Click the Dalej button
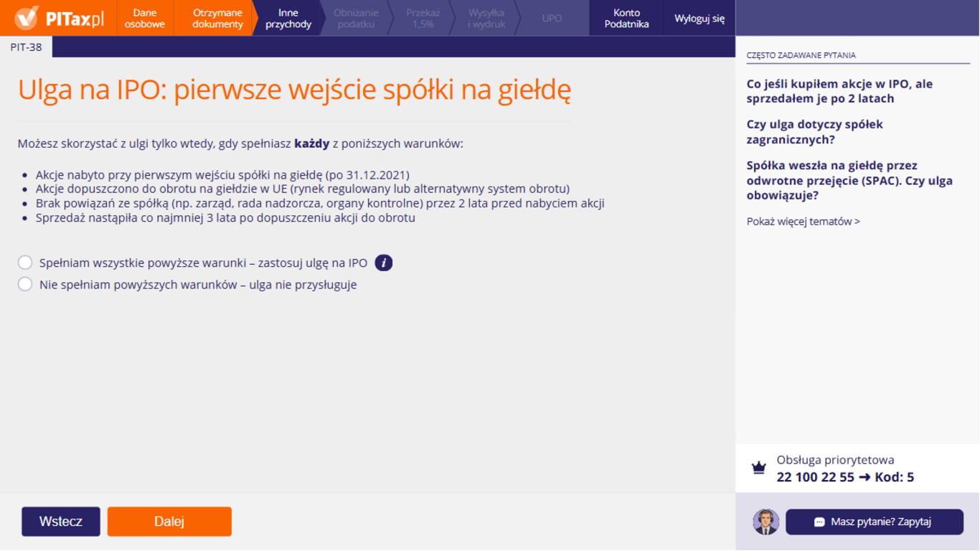 tap(169, 522)
